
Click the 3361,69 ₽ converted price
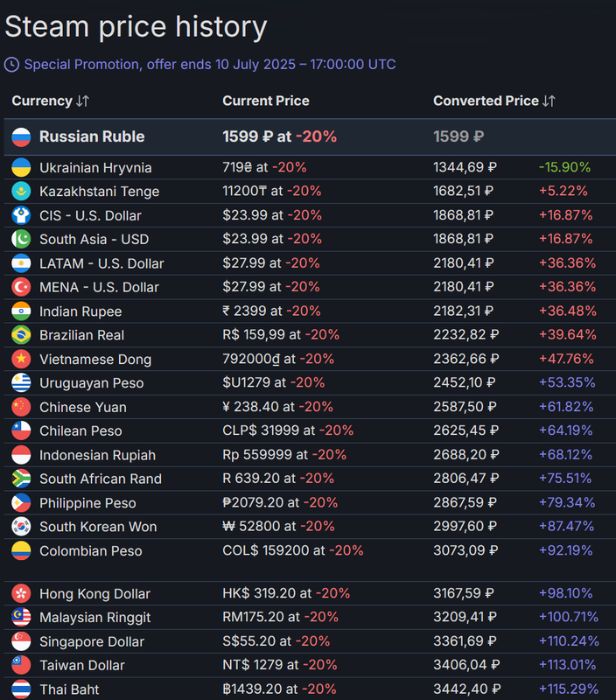[465, 641]
